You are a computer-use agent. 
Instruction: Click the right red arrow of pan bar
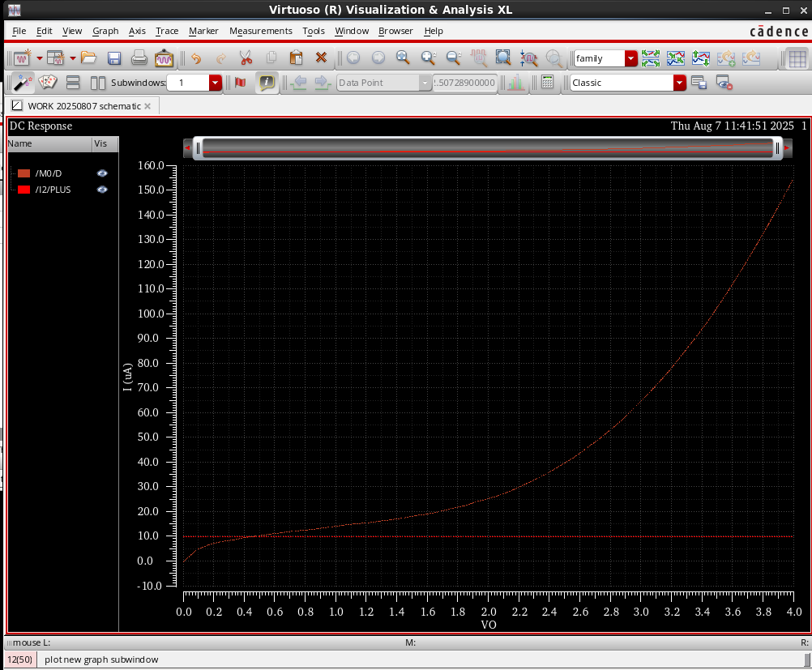[787, 148]
